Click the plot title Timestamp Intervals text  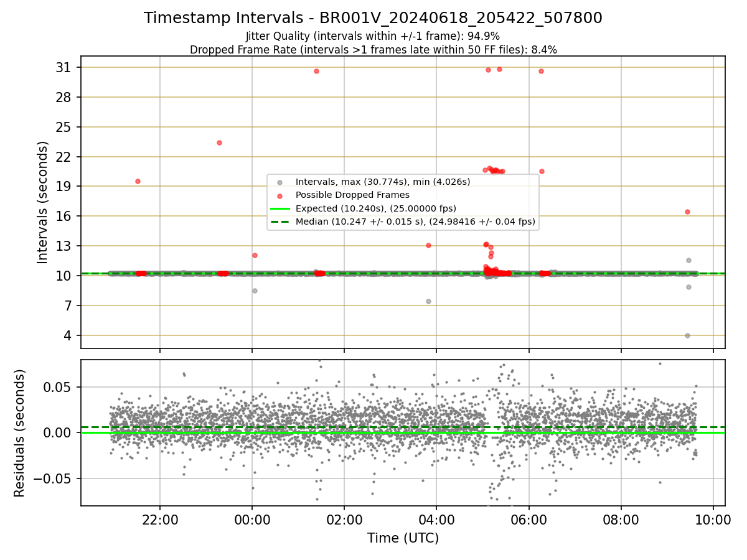[373, 18]
